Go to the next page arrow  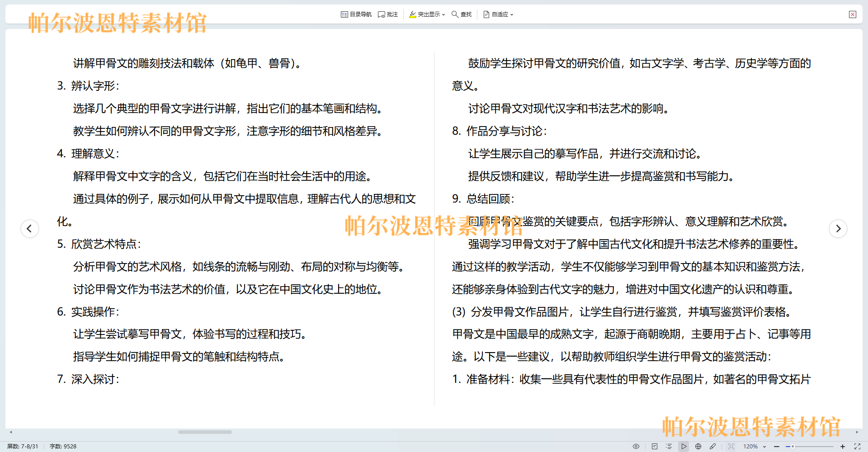click(838, 228)
